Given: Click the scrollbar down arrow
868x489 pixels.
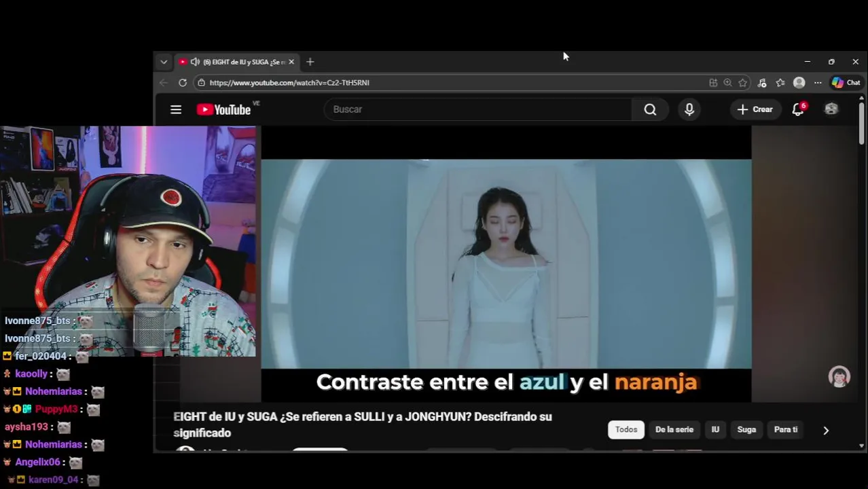Looking at the screenshot, I should [862, 446].
